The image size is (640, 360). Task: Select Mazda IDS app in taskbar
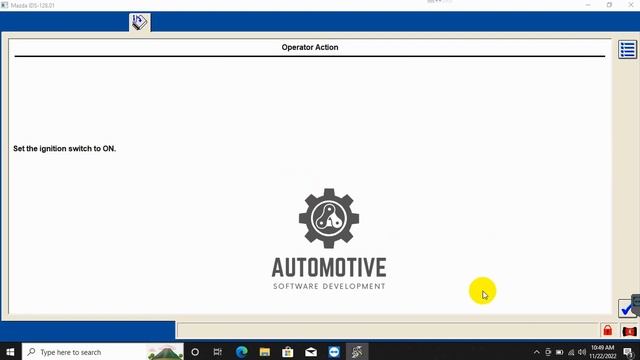tap(357, 352)
